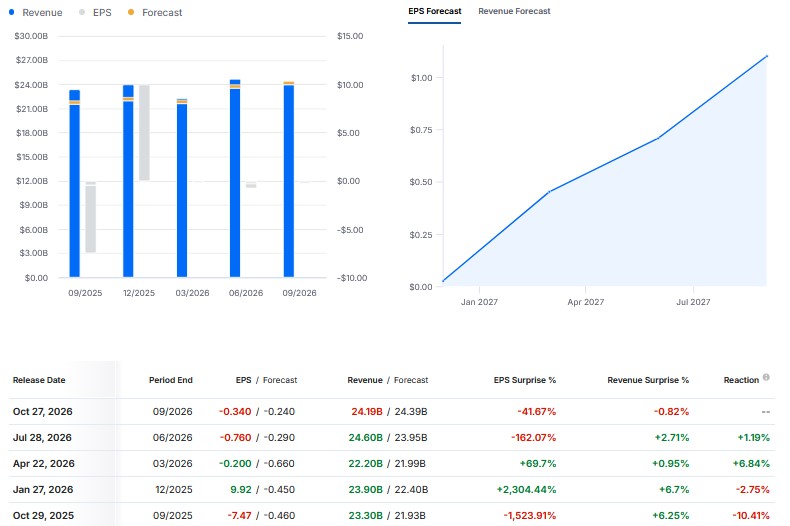Select the Jan 27, 2026 release date

coord(43,490)
